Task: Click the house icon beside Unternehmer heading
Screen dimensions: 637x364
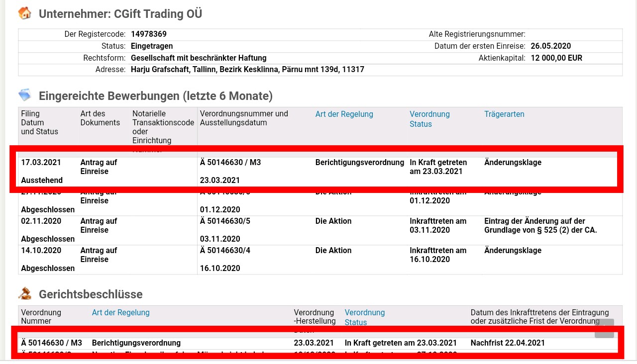Action: point(24,13)
